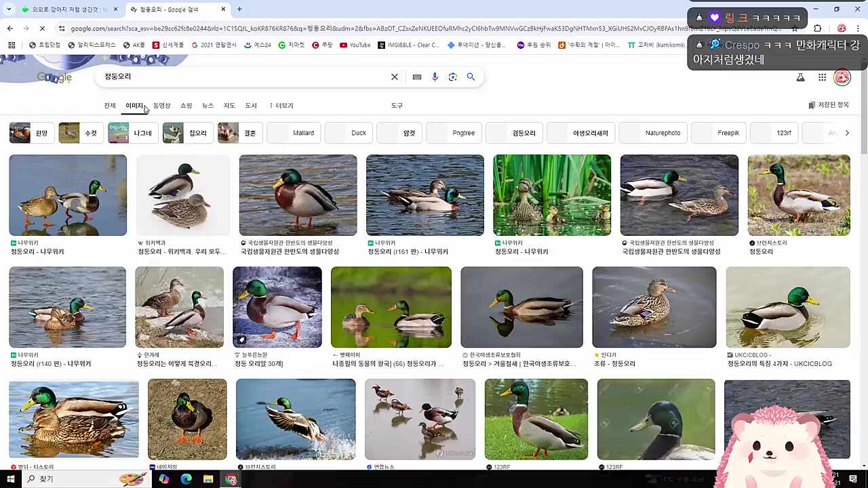Open the 위키백과 two-ducks illustration thumbnail
This screenshot has height=488, width=868.
pos(182,195)
